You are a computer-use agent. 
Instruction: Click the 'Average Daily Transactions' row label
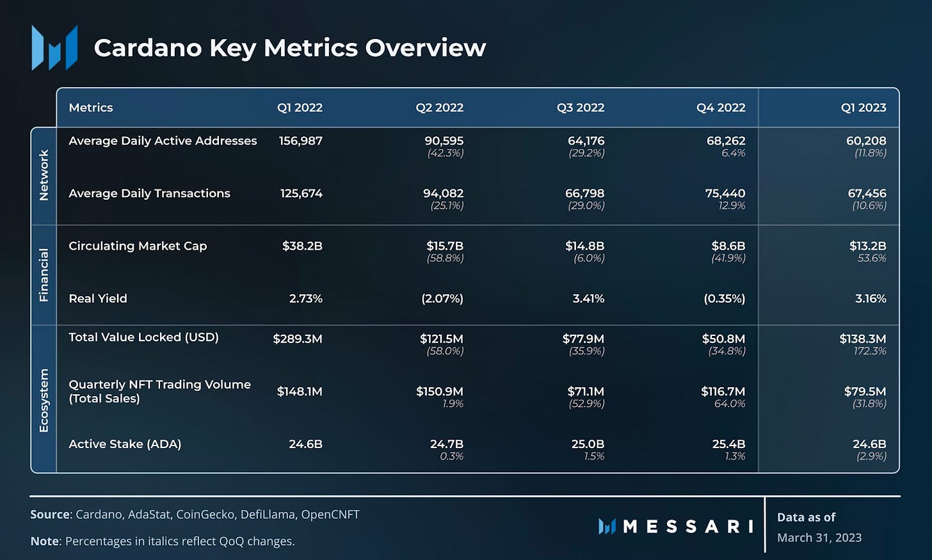(x=149, y=193)
